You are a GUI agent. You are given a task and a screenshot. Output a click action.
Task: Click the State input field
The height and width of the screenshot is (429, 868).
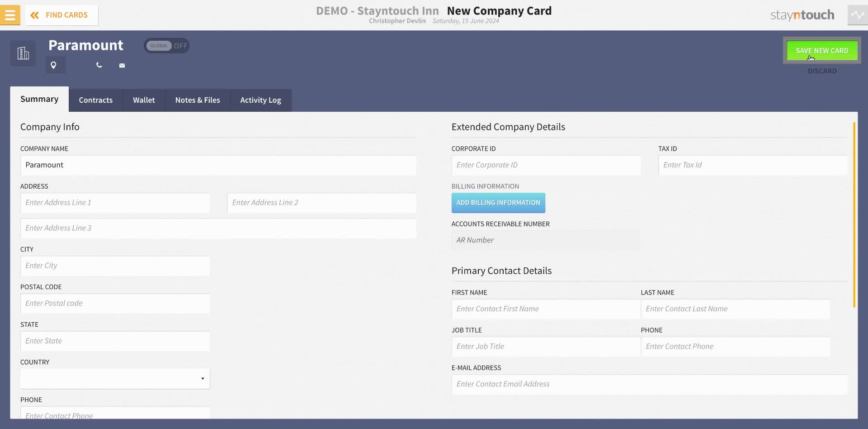115,341
